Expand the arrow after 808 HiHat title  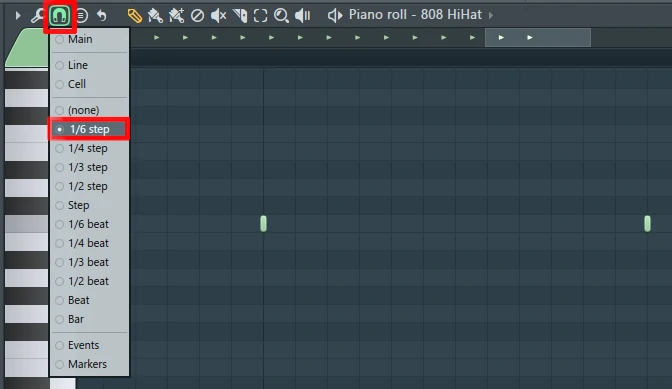pyautogui.click(x=491, y=15)
